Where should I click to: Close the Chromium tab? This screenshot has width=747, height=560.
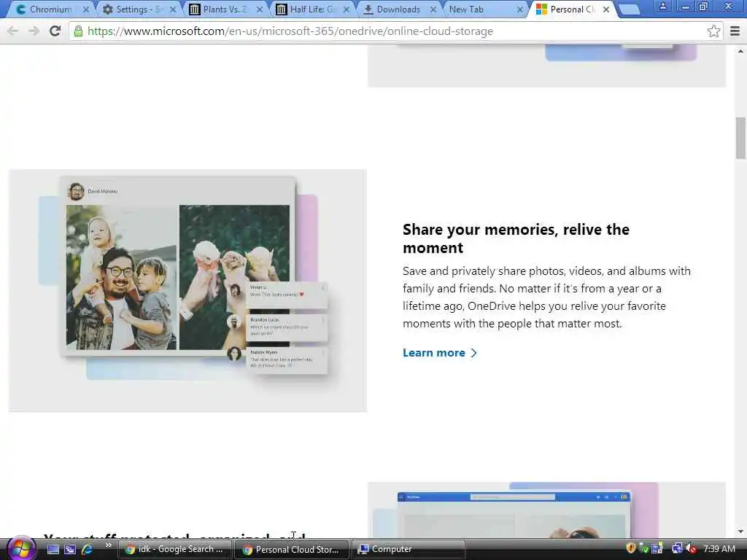(x=86, y=9)
